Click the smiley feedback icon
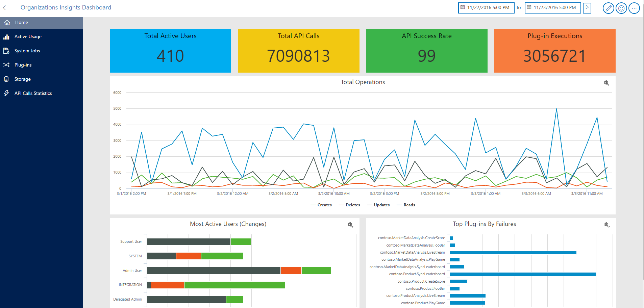644x308 pixels. [x=621, y=8]
